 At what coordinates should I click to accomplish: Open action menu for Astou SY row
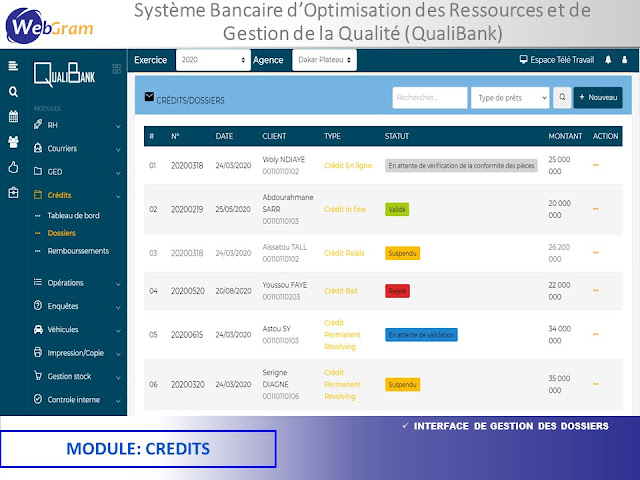point(596,334)
